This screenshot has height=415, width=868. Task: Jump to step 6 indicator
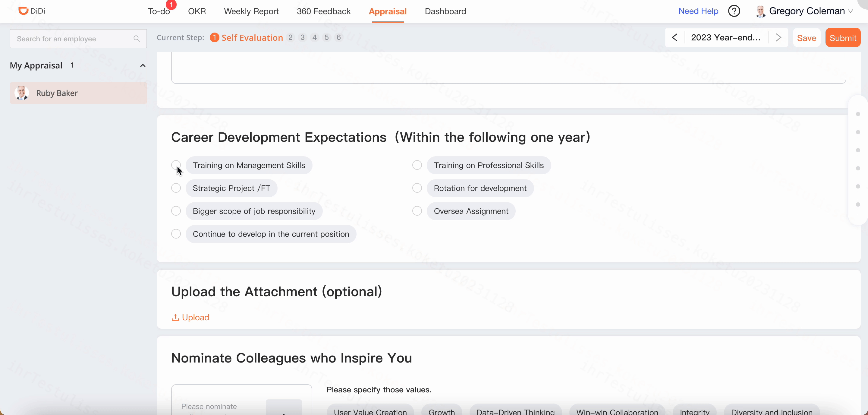339,37
